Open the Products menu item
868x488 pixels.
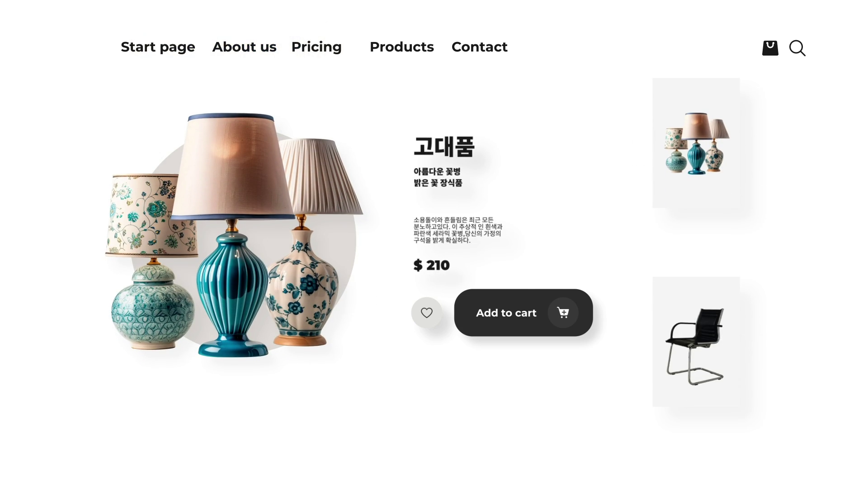pyautogui.click(x=401, y=47)
